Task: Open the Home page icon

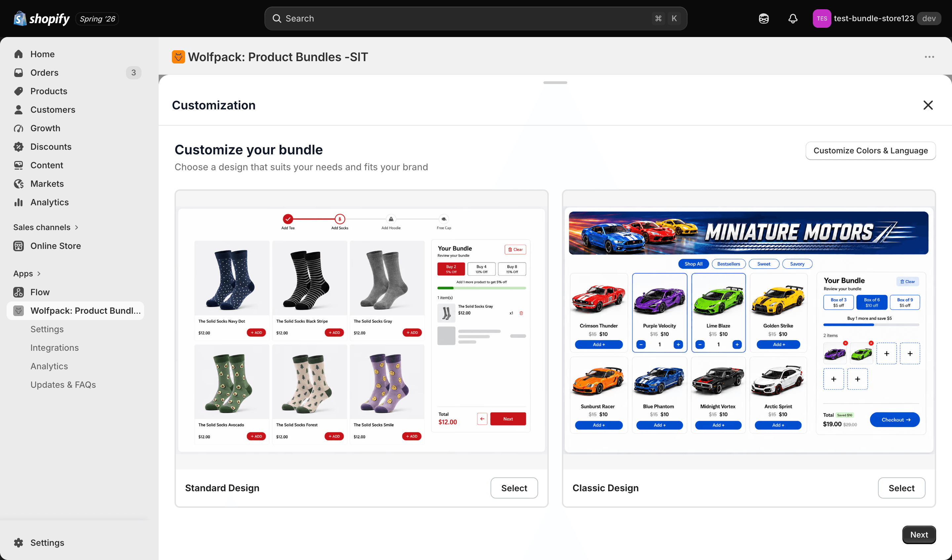Action: (x=19, y=54)
